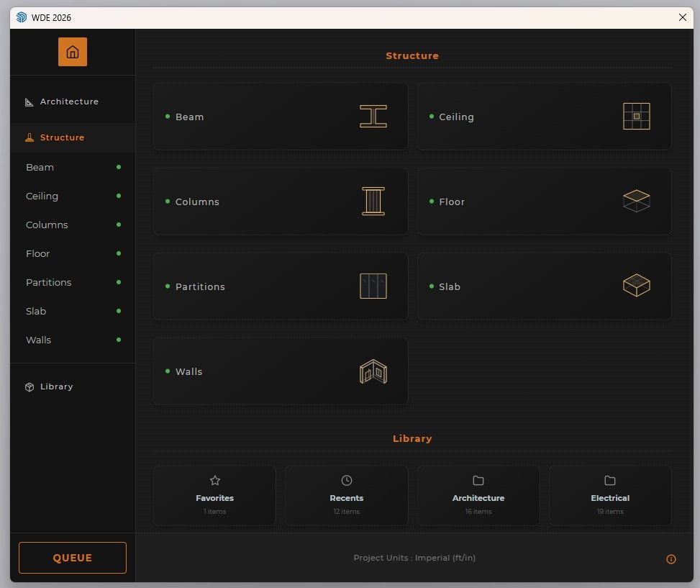Click the Architecture folder icon in Library

478,480
